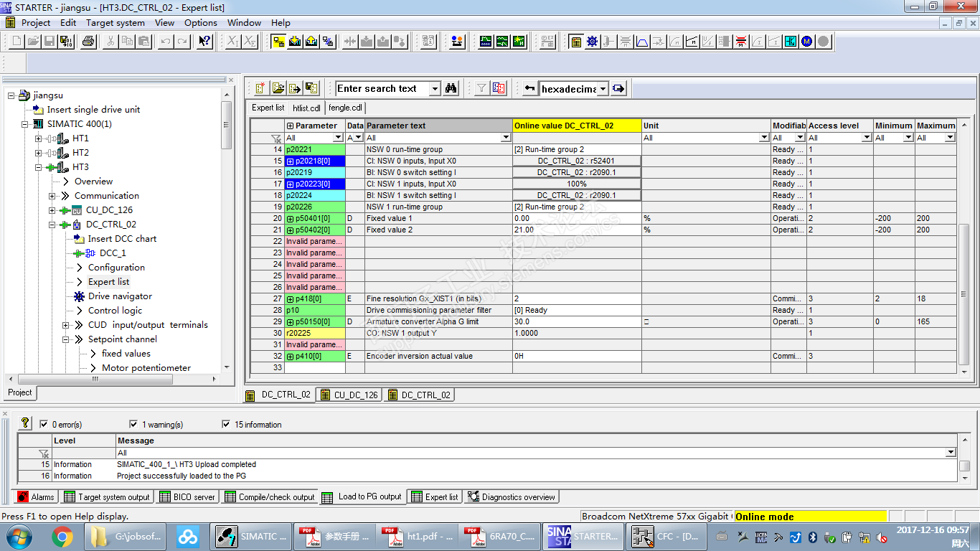Screen dimensions: 980x551
Task: Click the project tree vertical scrollbar
Action: coord(227,230)
